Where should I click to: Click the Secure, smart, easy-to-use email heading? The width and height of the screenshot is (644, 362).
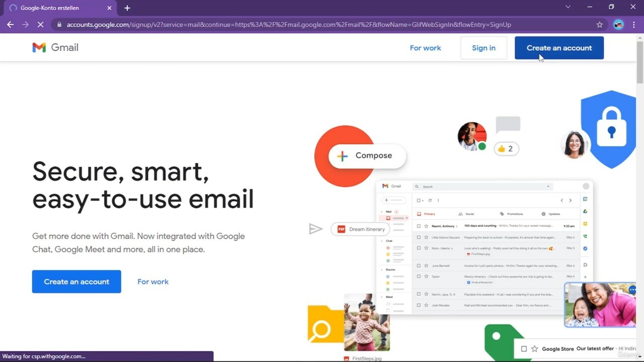[x=143, y=185]
